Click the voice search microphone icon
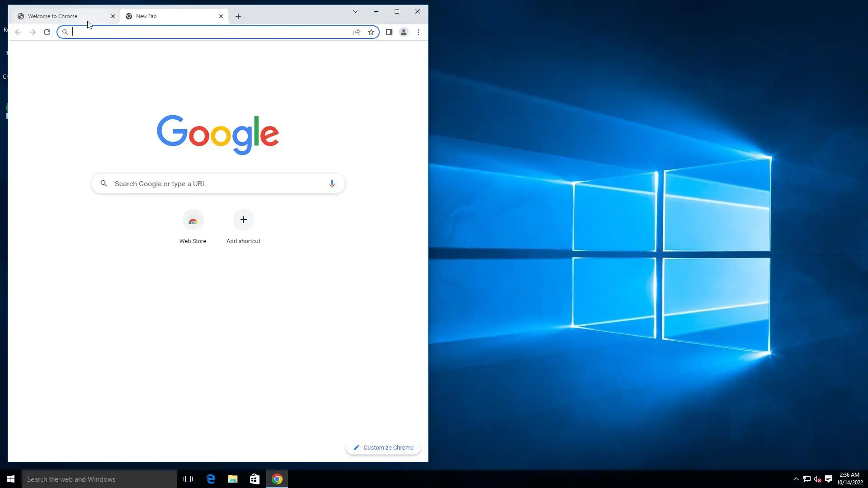This screenshot has width=868, height=488. 332,183
